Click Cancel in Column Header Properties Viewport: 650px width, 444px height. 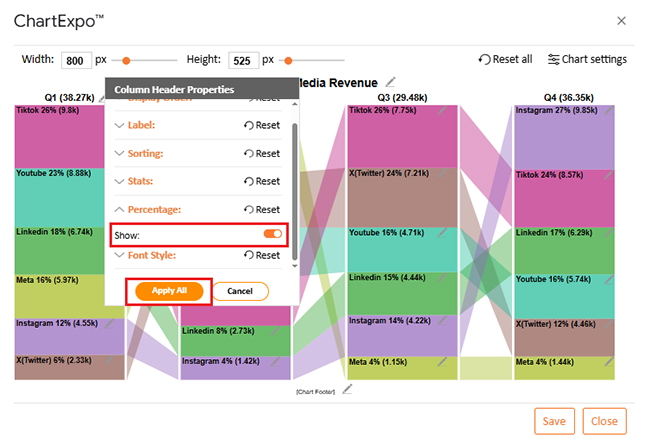coord(240,291)
